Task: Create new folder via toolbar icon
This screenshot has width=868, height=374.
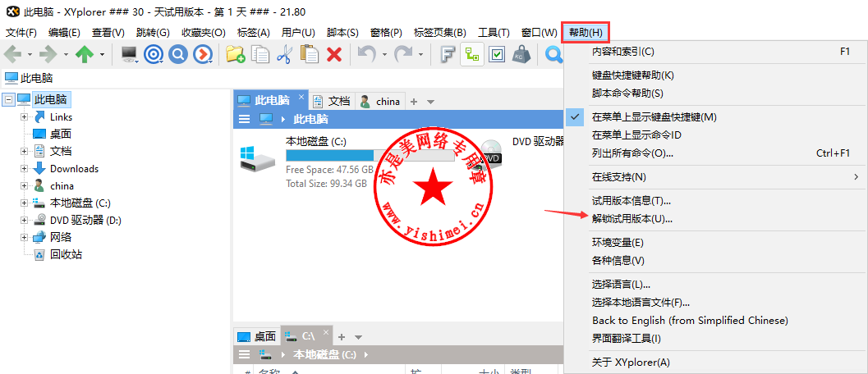Action: 236,54
